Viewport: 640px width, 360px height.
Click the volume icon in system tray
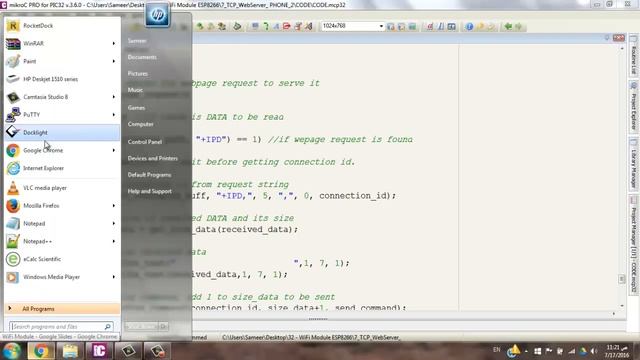(x=594, y=351)
